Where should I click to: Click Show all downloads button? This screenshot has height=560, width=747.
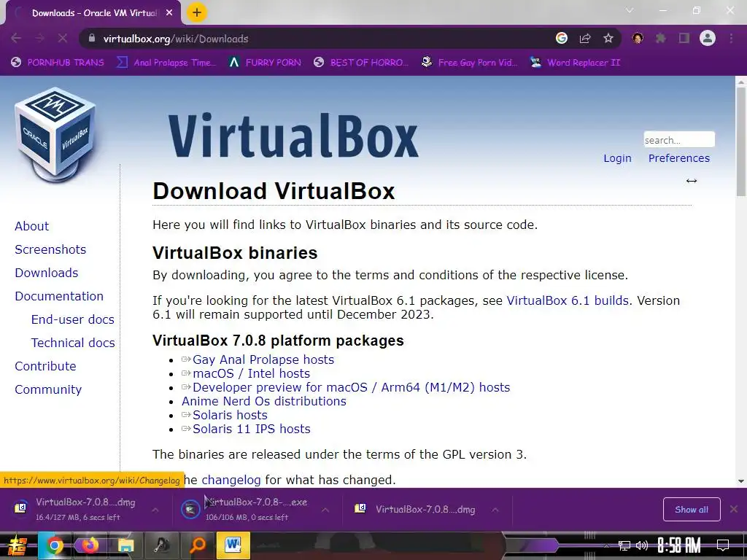click(x=692, y=510)
